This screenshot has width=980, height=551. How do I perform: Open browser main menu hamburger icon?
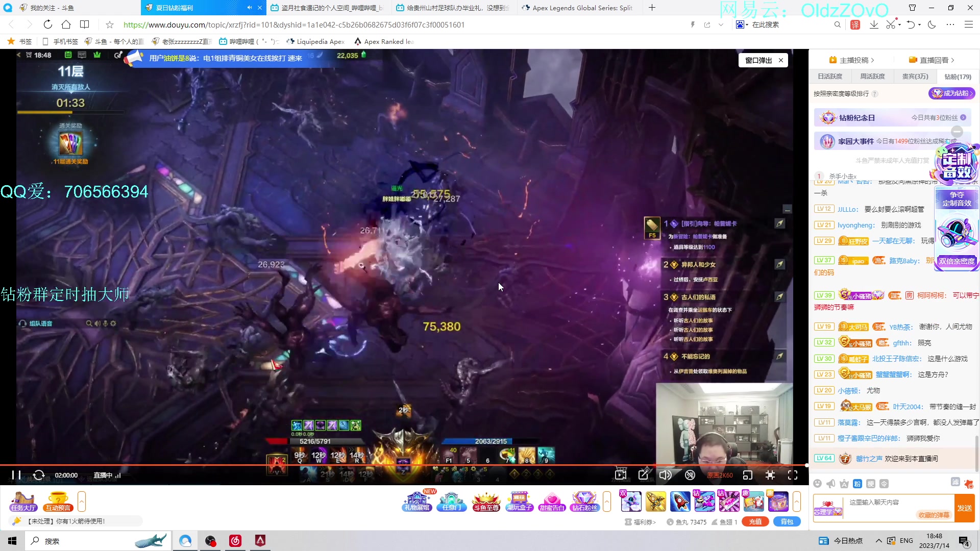[969, 24]
